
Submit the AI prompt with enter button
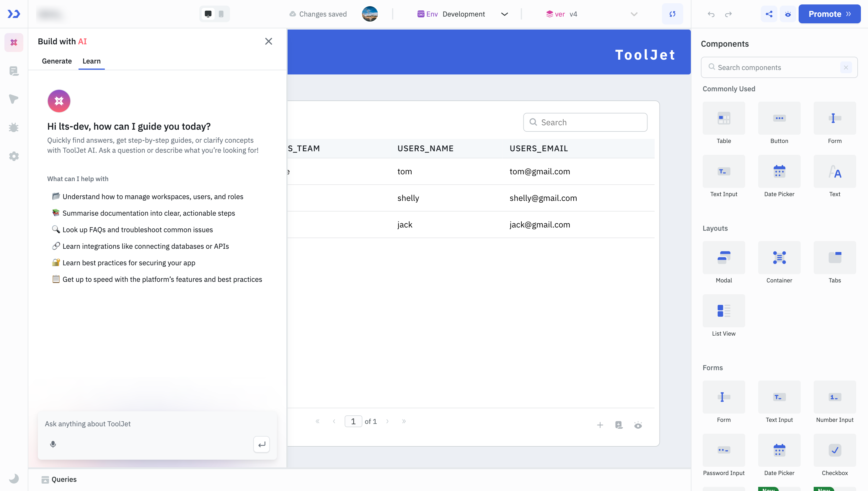[262, 444]
